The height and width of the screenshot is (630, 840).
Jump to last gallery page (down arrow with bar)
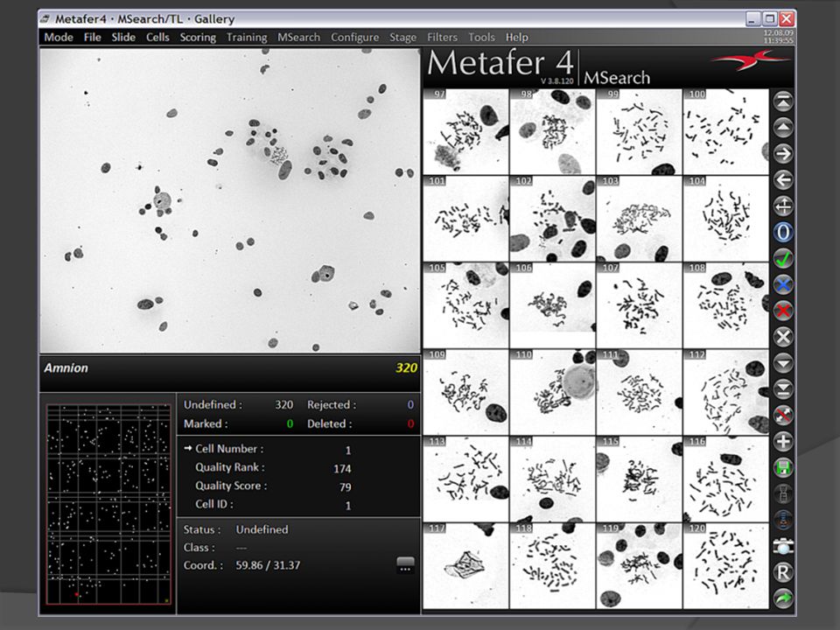coord(782,389)
